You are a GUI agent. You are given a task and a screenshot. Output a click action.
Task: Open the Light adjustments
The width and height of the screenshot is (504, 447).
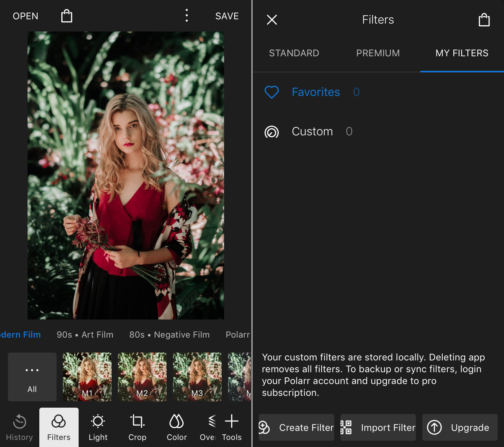tap(98, 427)
